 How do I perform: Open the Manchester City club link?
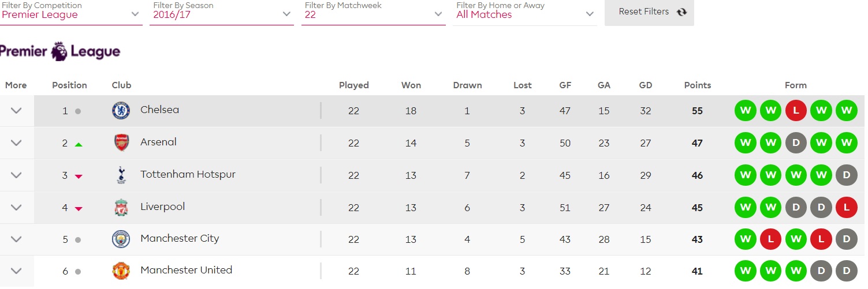coord(180,238)
